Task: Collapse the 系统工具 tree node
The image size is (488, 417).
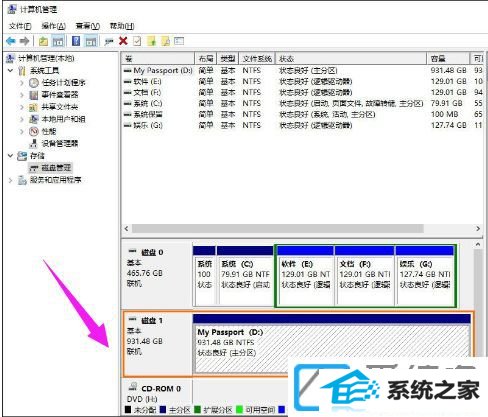Action: pos(11,70)
